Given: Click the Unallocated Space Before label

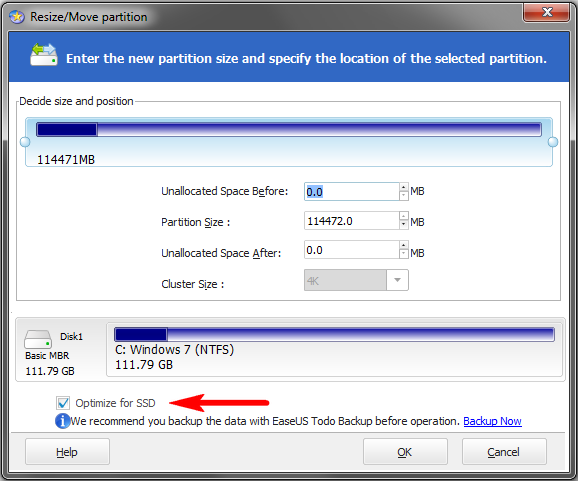Looking at the screenshot, I should click(224, 191).
